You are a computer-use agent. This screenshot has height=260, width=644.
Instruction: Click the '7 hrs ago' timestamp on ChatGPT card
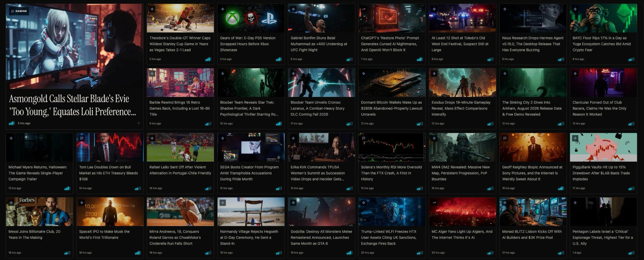tap(367, 59)
